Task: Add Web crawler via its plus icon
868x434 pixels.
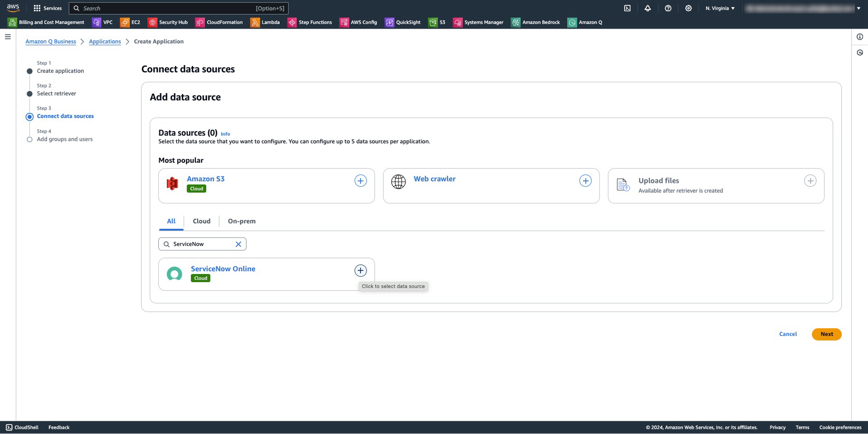Action: (x=585, y=181)
